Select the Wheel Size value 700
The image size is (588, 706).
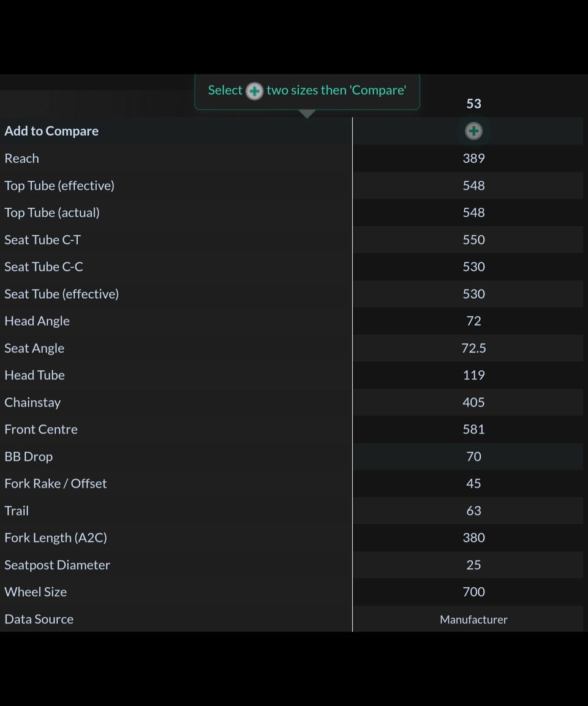point(473,591)
